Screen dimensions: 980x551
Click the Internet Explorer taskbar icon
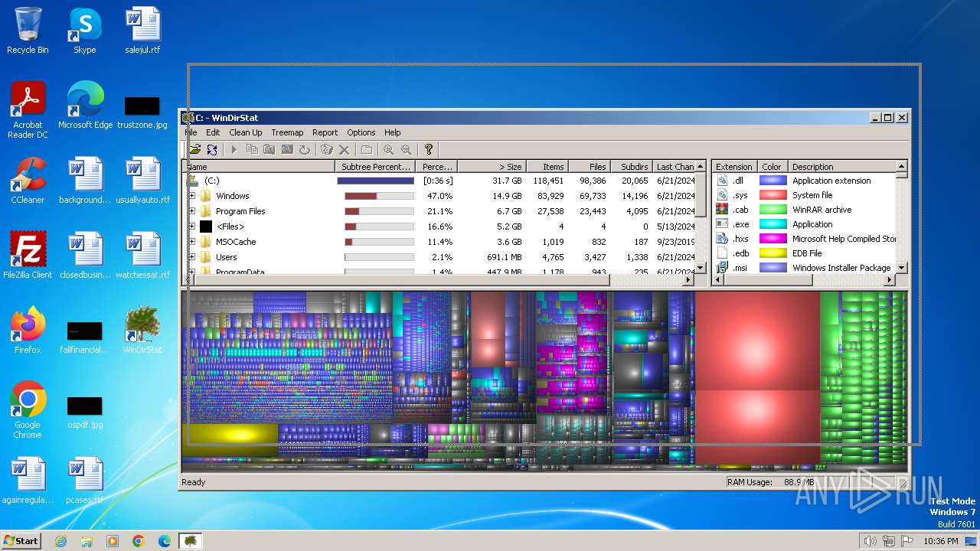pos(60,541)
